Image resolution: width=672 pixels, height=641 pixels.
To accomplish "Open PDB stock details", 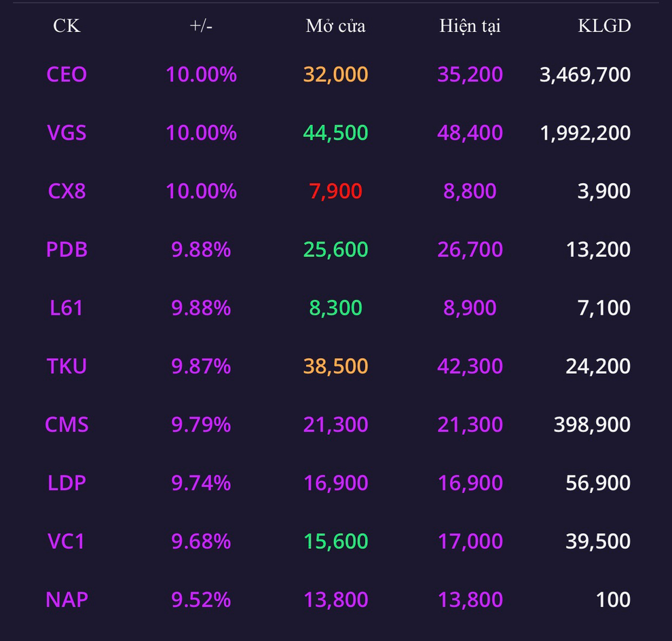I will (x=67, y=249).
